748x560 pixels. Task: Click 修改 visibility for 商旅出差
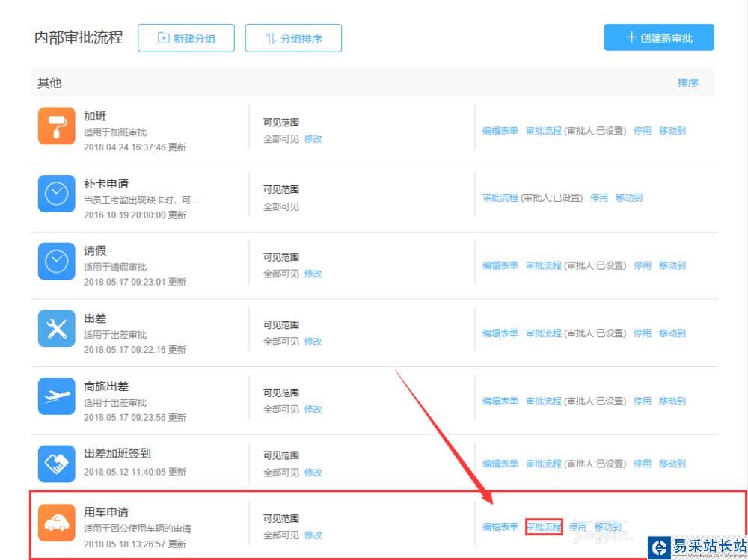tap(313, 409)
